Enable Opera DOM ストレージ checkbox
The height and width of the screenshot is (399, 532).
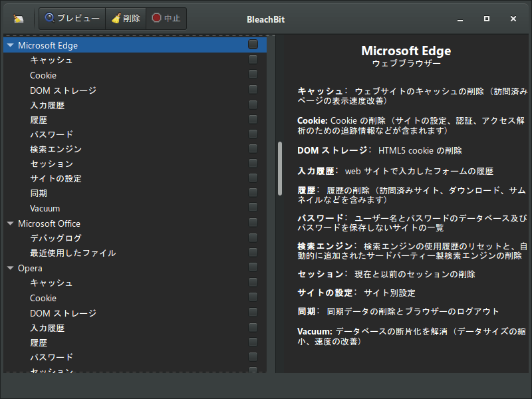coord(253,312)
